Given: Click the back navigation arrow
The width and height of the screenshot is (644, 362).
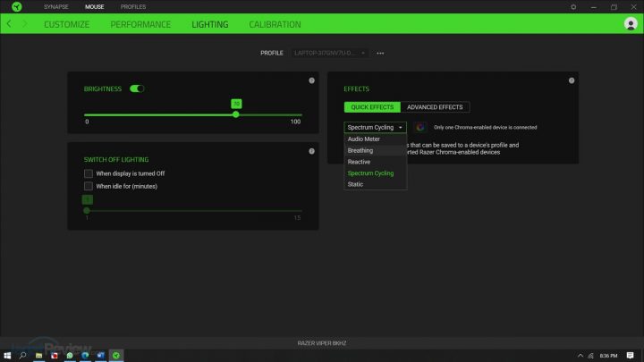Looking at the screenshot, I should (x=9, y=24).
